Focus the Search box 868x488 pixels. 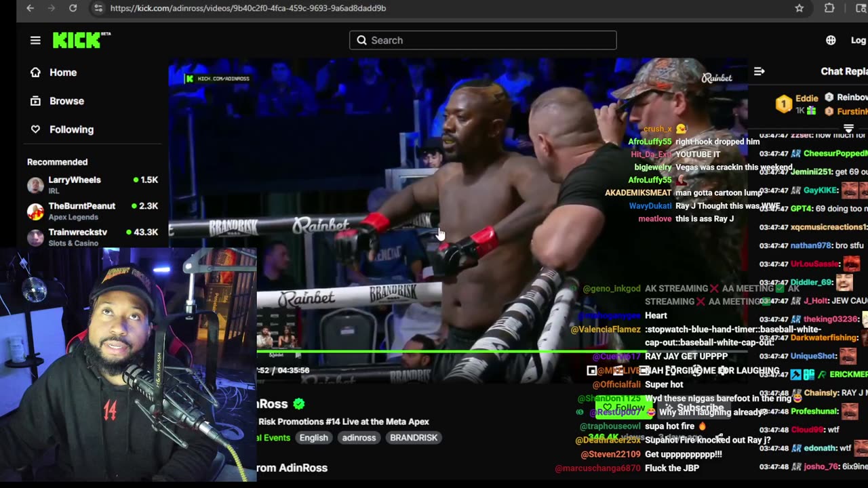[x=483, y=40]
